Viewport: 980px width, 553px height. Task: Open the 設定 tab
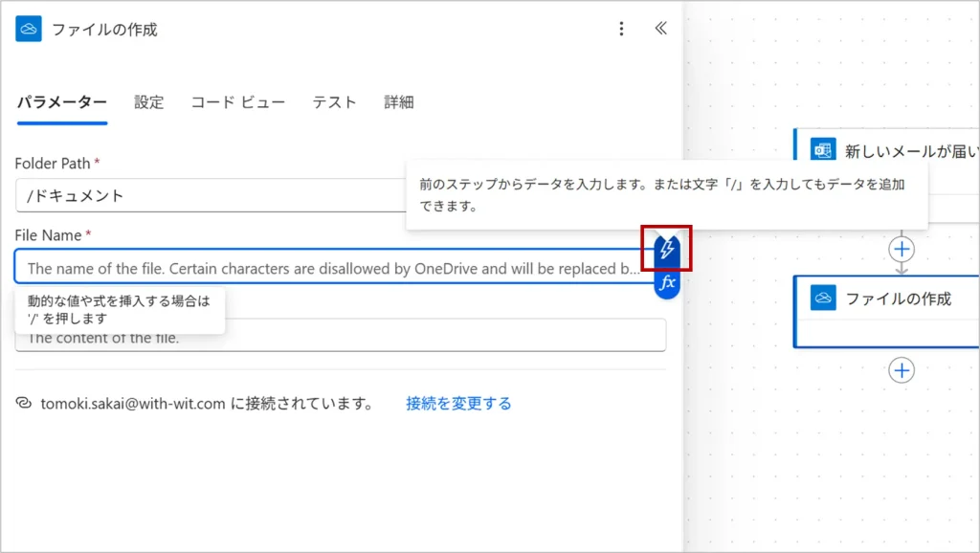click(148, 102)
